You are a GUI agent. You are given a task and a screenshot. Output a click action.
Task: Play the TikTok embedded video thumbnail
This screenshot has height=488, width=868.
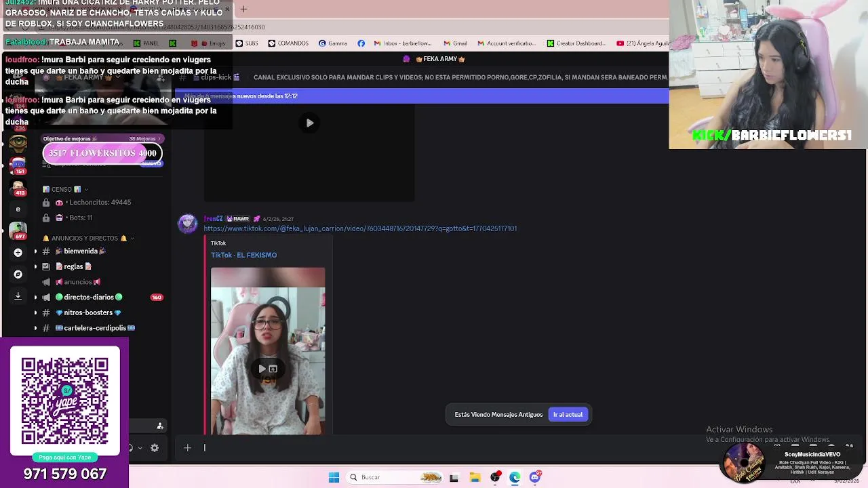[262, 369]
